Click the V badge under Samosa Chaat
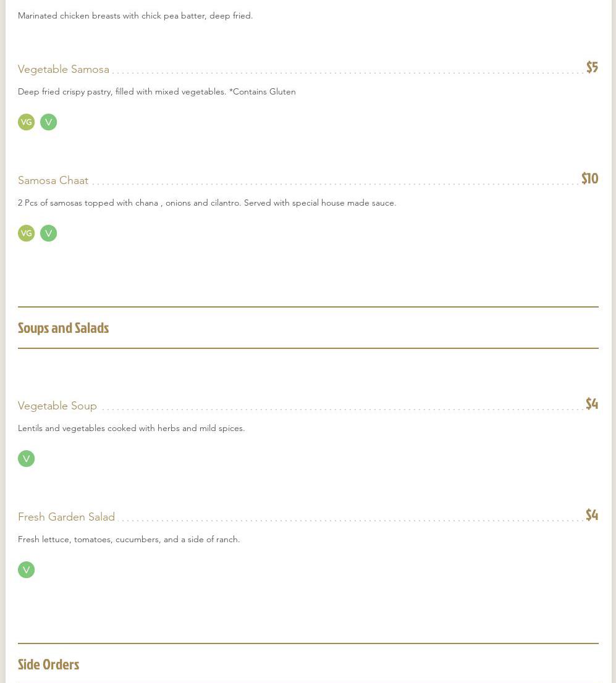The width and height of the screenshot is (616, 683). click(x=48, y=233)
